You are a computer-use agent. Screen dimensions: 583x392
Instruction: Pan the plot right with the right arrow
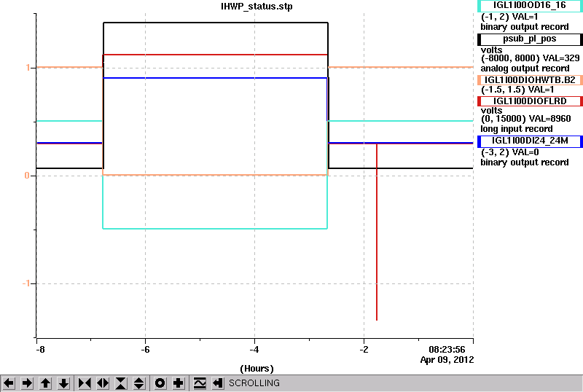click(x=27, y=383)
